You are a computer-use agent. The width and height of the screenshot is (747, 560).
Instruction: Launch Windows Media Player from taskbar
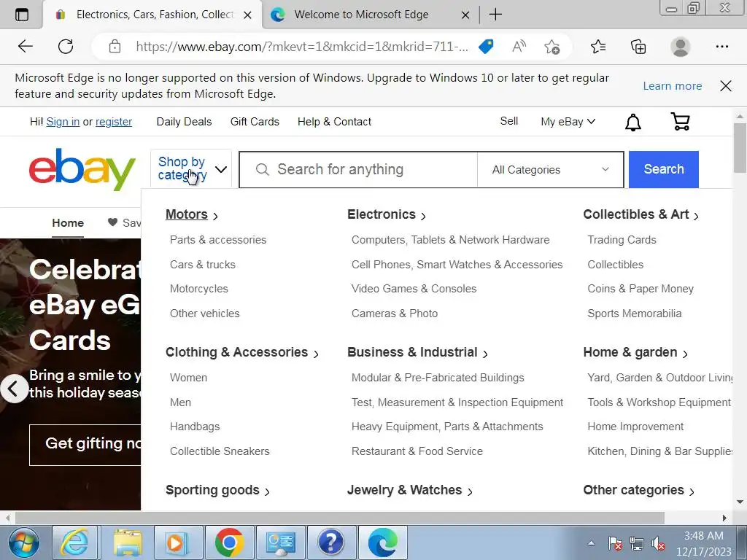pos(177,542)
